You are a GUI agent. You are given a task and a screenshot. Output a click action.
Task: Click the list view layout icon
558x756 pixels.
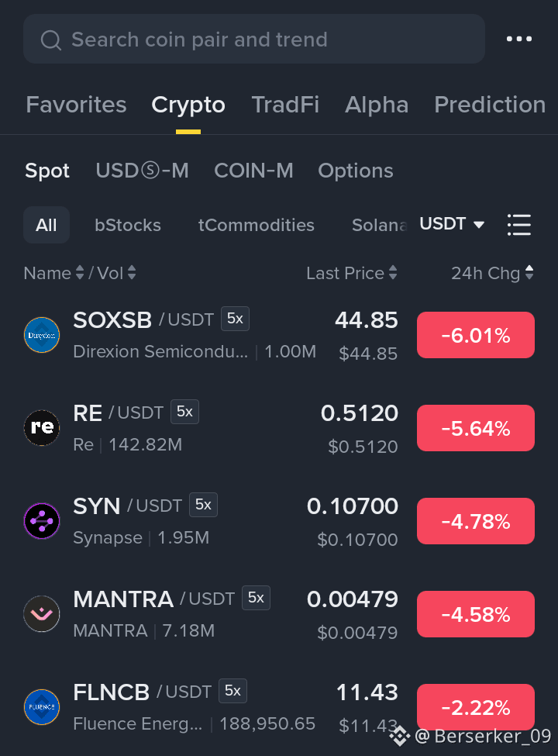click(x=519, y=225)
